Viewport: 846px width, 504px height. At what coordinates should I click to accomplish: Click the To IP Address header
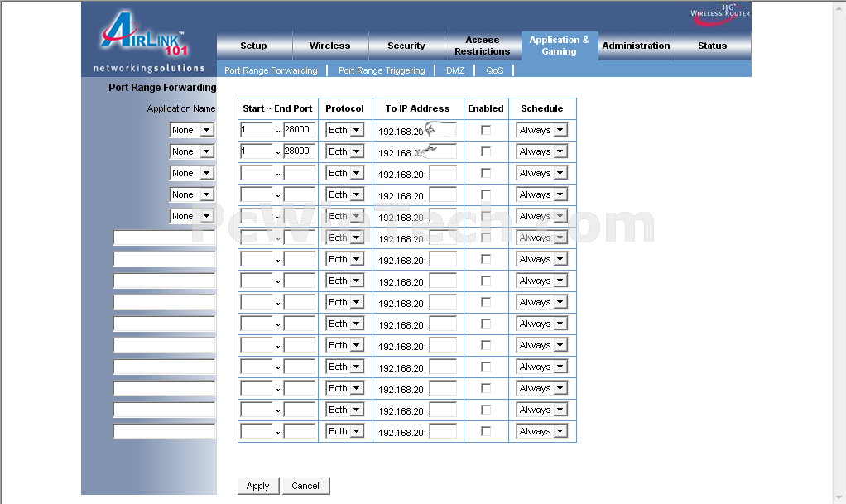[x=417, y=108]
